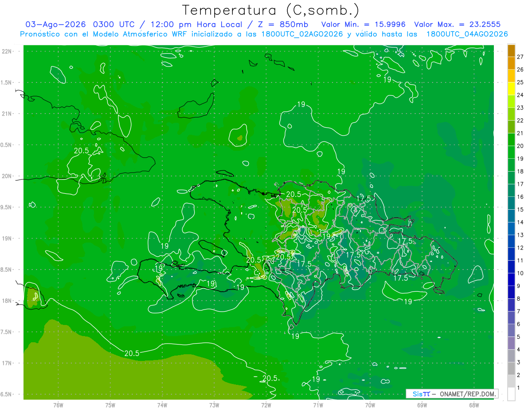
Task: Click legend value "26"
Action: click(x=520, y=70)
